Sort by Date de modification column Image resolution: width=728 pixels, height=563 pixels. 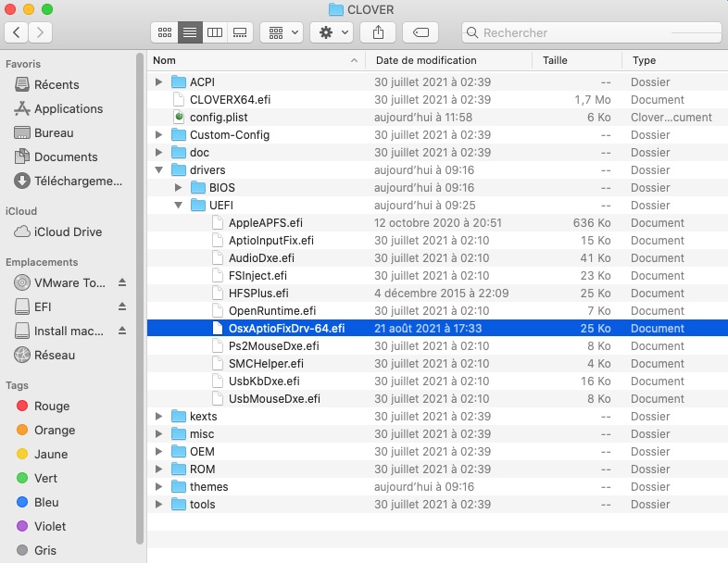(x=448, y=60)
